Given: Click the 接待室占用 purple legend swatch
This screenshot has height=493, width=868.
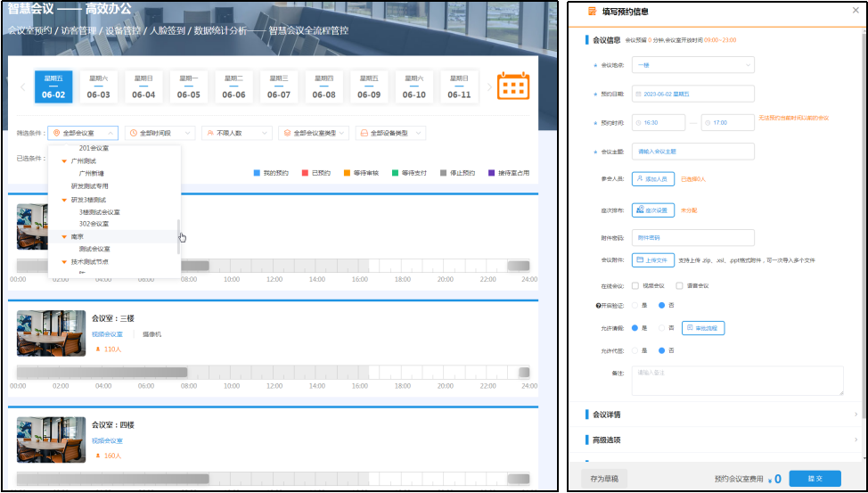Looking at the screenshot, I should tap(492, 173).
